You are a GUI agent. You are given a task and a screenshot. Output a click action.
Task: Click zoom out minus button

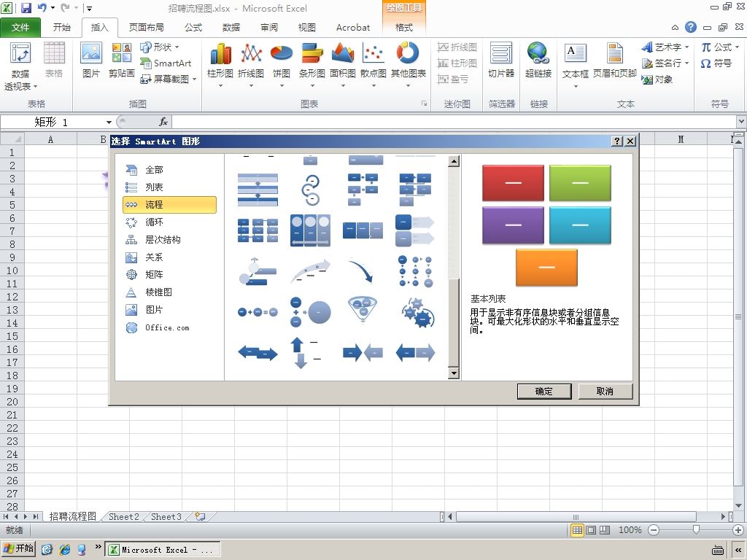click(654, 530)
